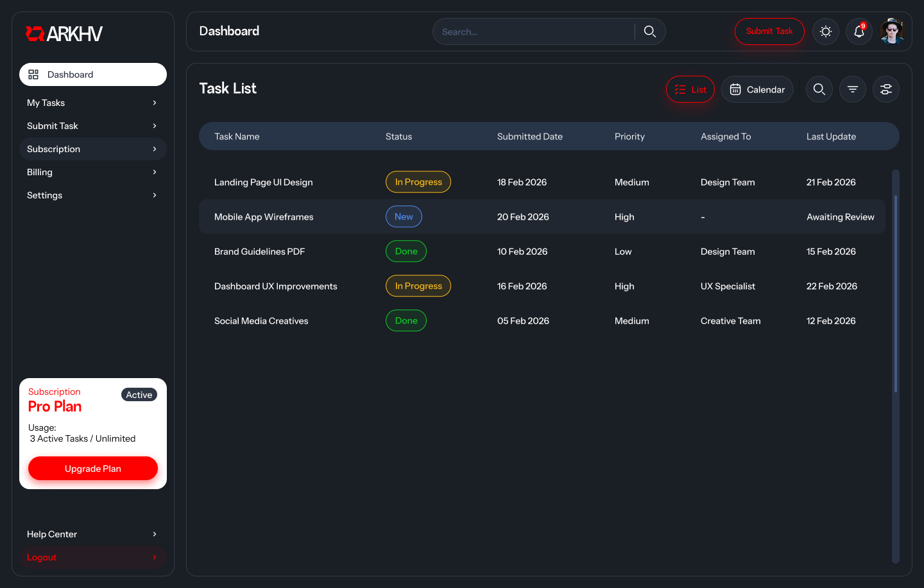The height and width of the screenshot is (588, 924).
Task: Open the Task List search icon
Action: [x=819, y=89]
